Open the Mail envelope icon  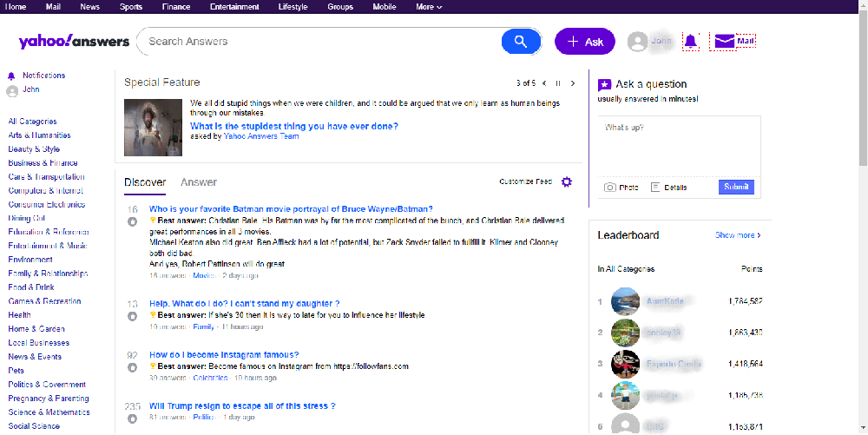[724, 41]
